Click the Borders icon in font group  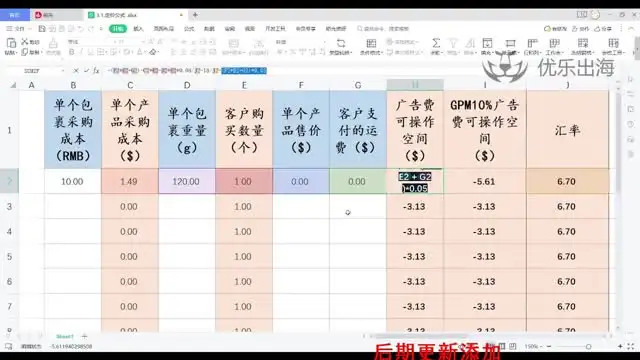pyautogui.click(x=100, y=52)
